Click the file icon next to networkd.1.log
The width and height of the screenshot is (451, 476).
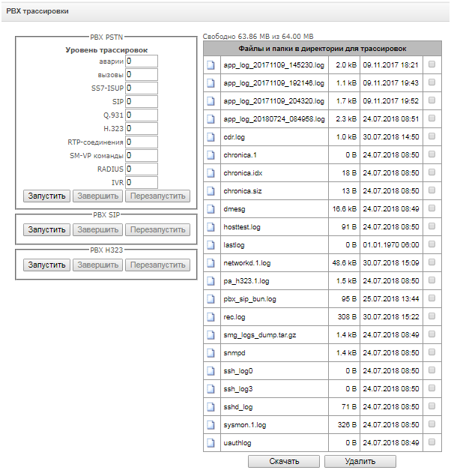[211, 263]
